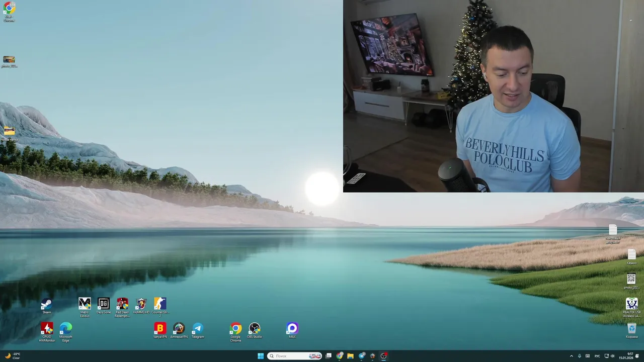This screenshot has width=644, height=362.
Task: Select the OBS Studio desktop shortcut
Action: [x=255, y=330]
